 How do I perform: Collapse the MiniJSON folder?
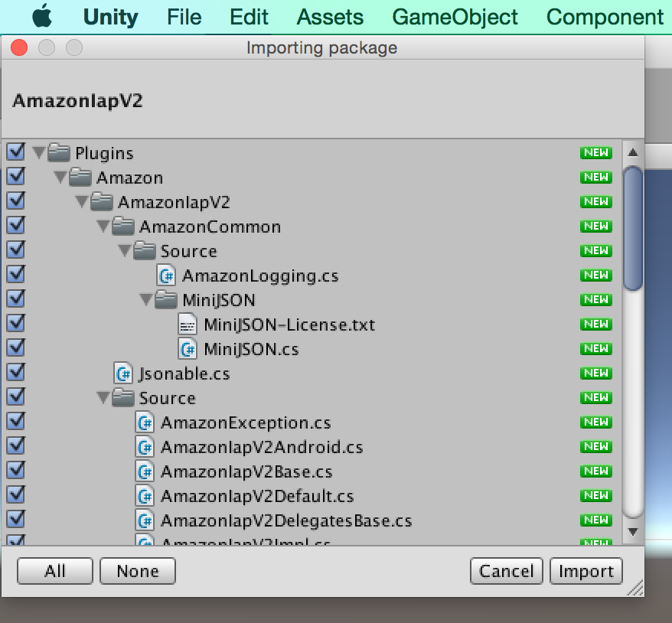click(x=145, y=300)
